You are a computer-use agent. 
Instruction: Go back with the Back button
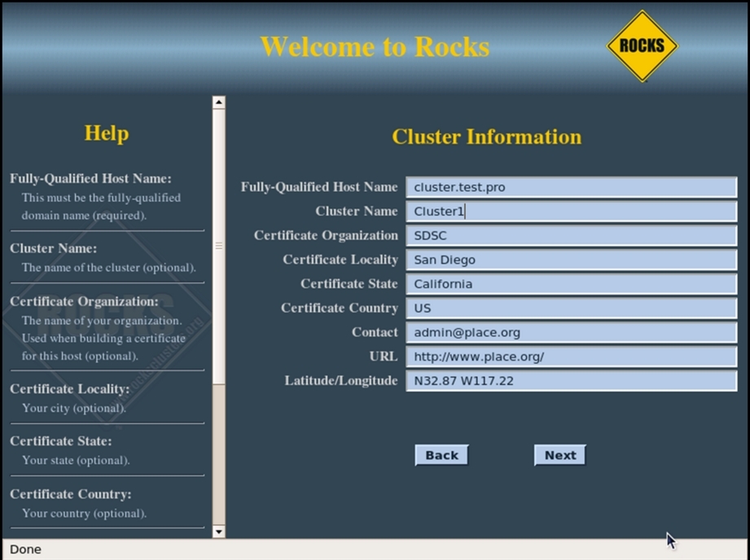(441, 455)
